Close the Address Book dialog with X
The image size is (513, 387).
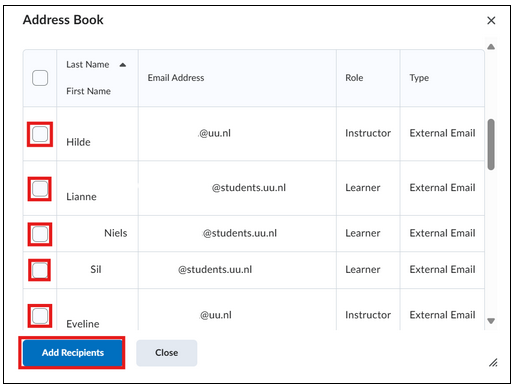(x=491, y=20)
